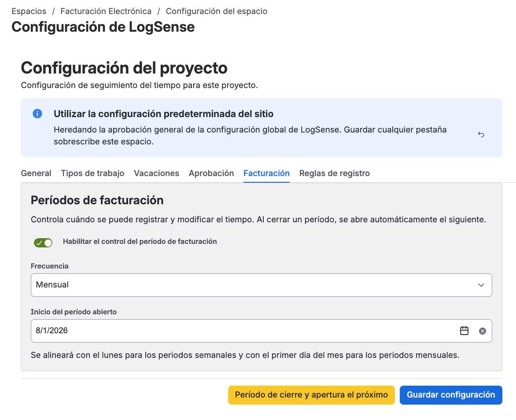Open the Espacios breadcrumb link
Viewport: 516px width, 420px height.
29,11
